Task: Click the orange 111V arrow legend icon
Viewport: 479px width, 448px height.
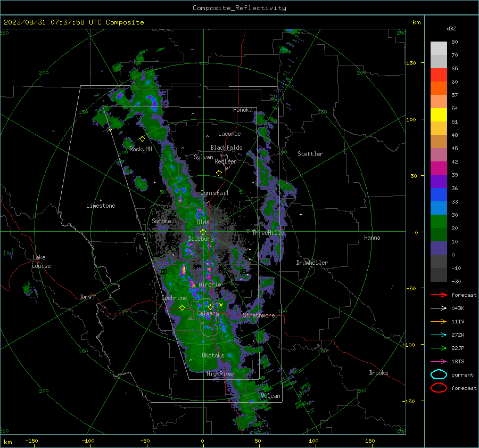Action: (x=439, y=321)
